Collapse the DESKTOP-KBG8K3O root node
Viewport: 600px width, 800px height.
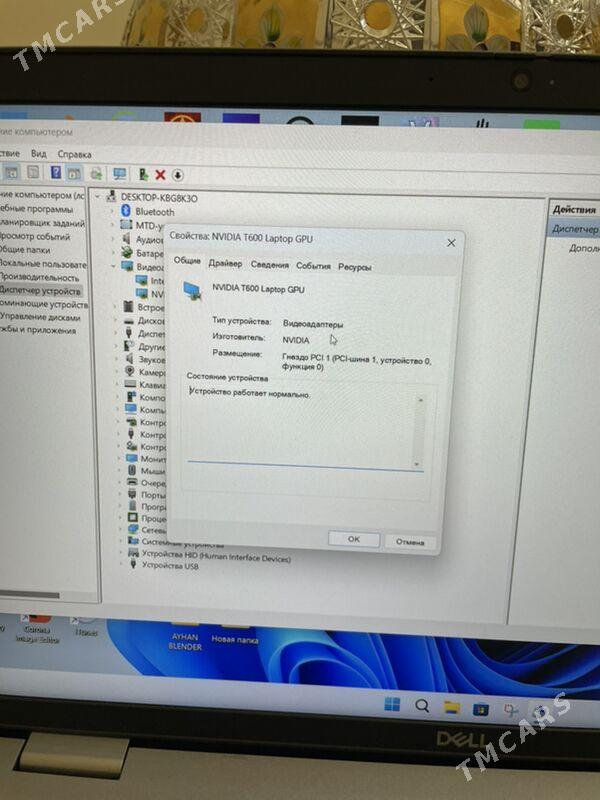98,198
